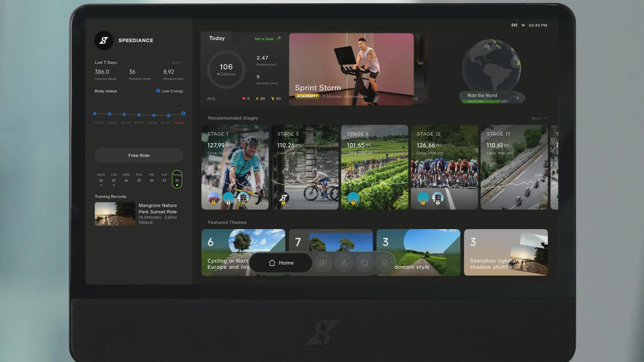Tap the cycling bike icon in bottom navigation
644x362 pixels.
pos(344,262)
